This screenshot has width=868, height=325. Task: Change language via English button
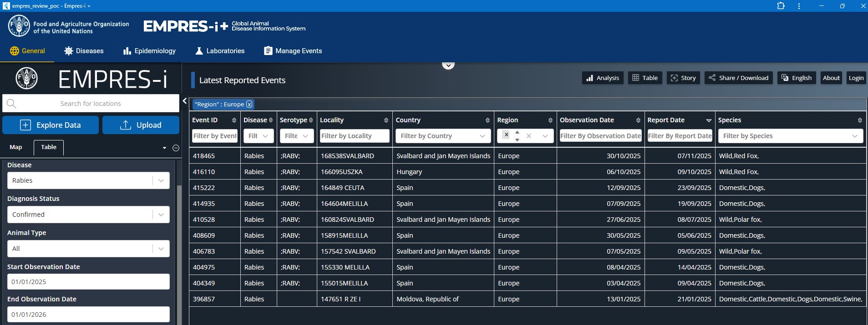pyautogui.click(x=797, y=78)
